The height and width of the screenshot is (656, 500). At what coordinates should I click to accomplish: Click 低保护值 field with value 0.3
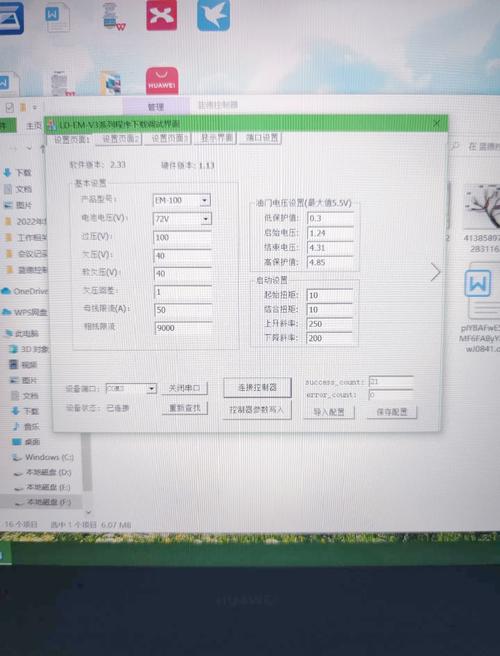pyautogui.click(x=331, y=218)
